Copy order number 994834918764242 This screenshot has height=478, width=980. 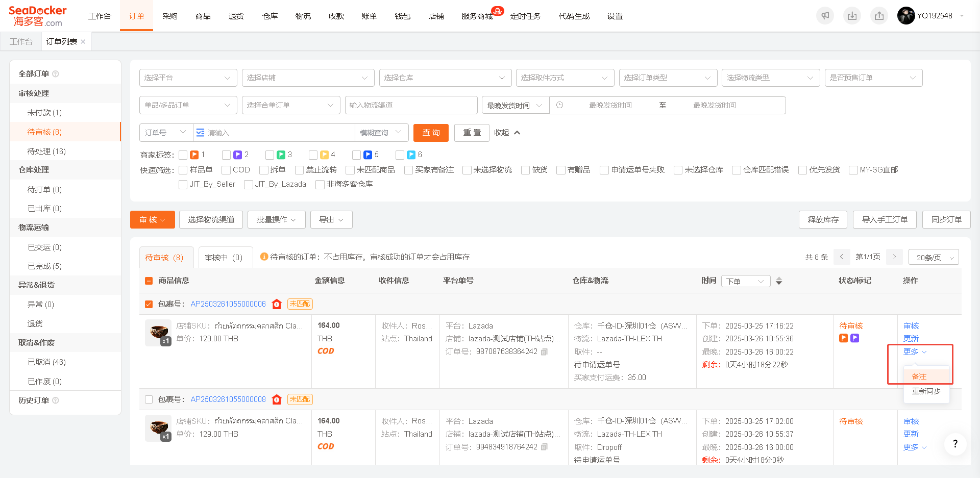tap(544, 447)
